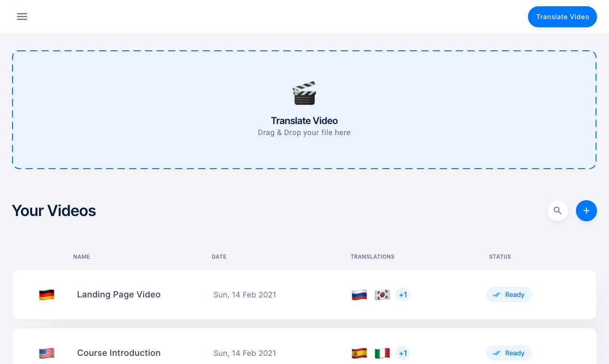Open the Landing Page Video entry
Screen dimensions: 609x364
point(118,295)
